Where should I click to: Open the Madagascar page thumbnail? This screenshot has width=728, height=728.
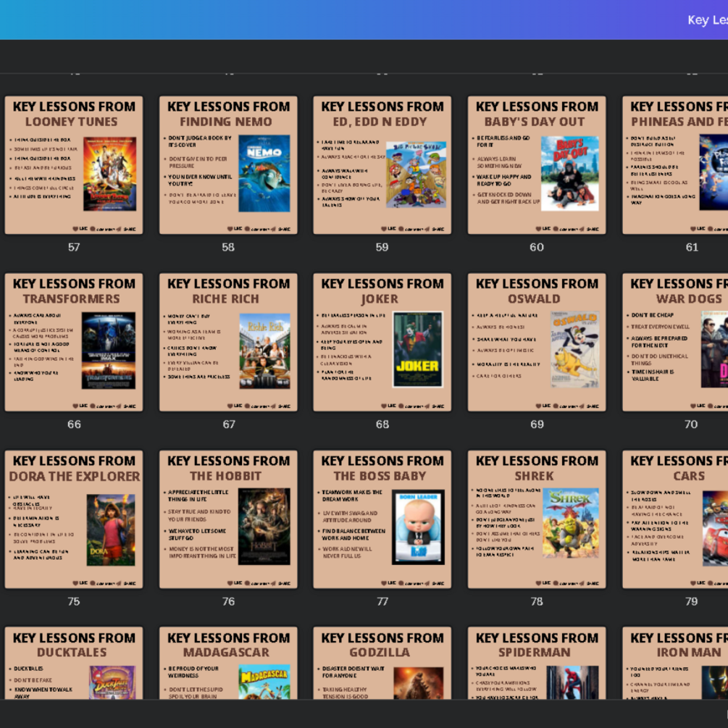pos(228,663)
